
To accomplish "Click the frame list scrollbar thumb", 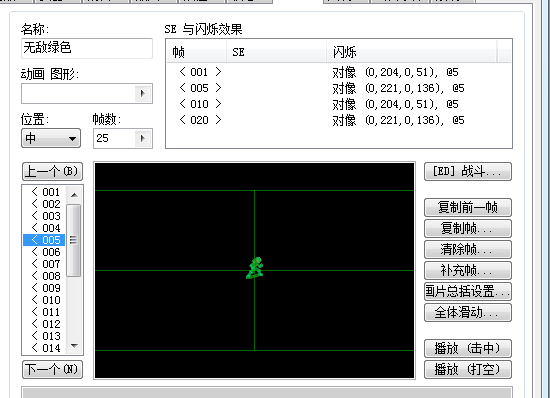I will point(74,240).
